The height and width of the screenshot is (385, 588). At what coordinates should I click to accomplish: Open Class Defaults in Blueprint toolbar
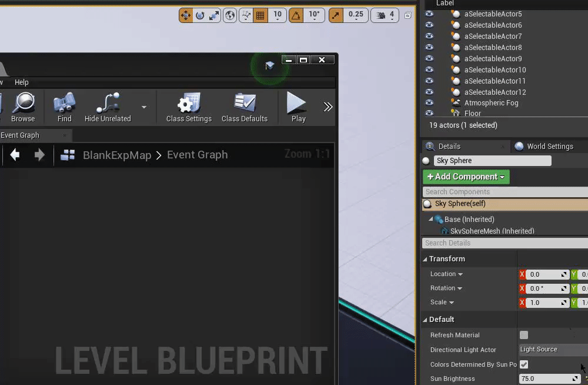click(x=245, y=107)
